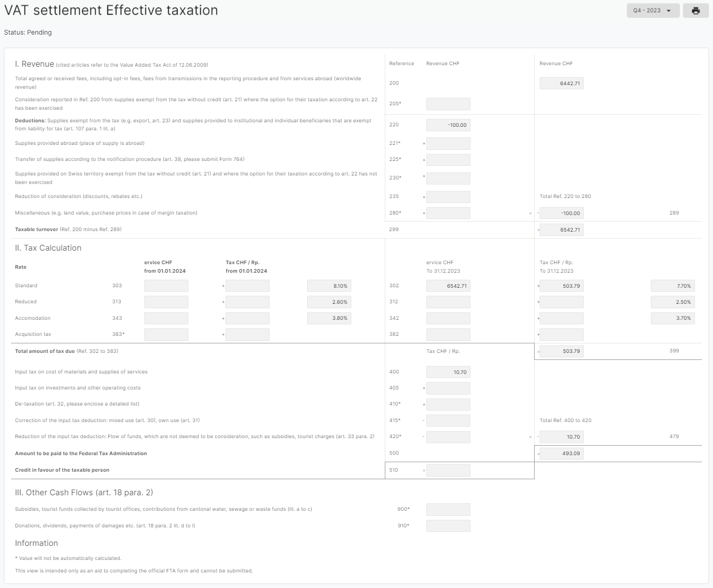The image size is (713, 588).
Task: Click the Ref. 280 miscellaneous field
Action: pos(448,213)
